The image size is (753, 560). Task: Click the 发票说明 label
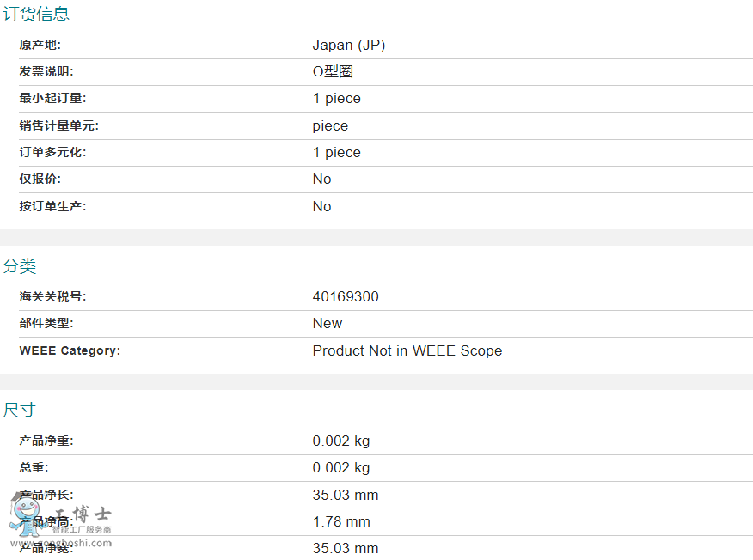[46, 71]
